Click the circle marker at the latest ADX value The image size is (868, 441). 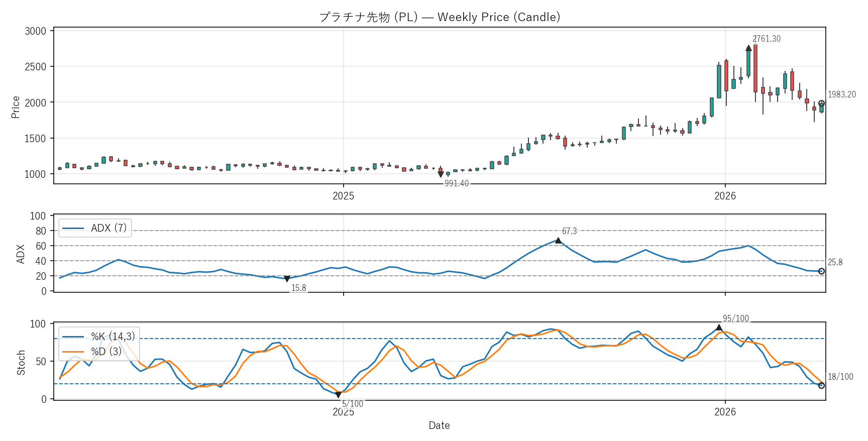click(x=821, y=271)
